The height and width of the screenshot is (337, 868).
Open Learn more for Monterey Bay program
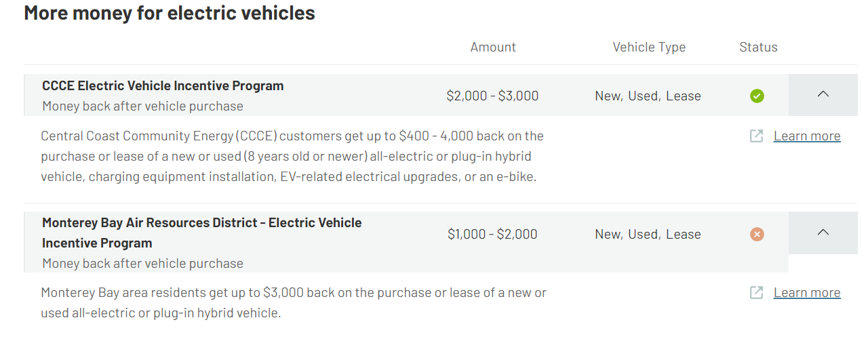point(807,293)
